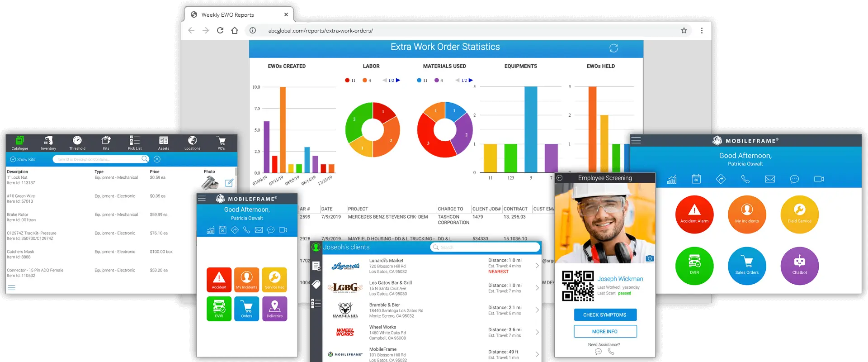Edit the 1" Lock Nut item
This screenshot has width=868, height=362.
tap(229, 183)
